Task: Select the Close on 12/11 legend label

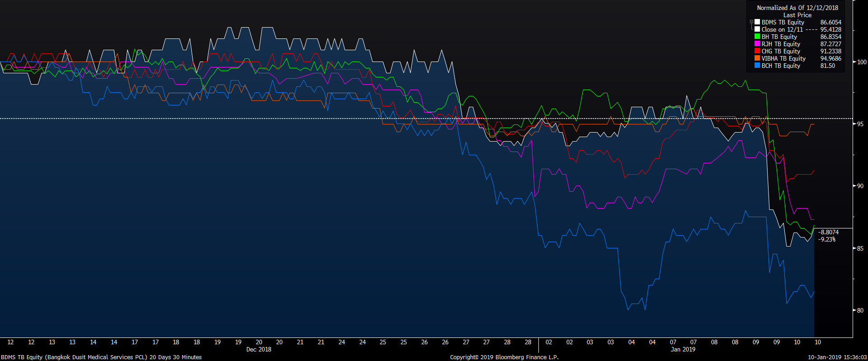Action: pos(782,29)
